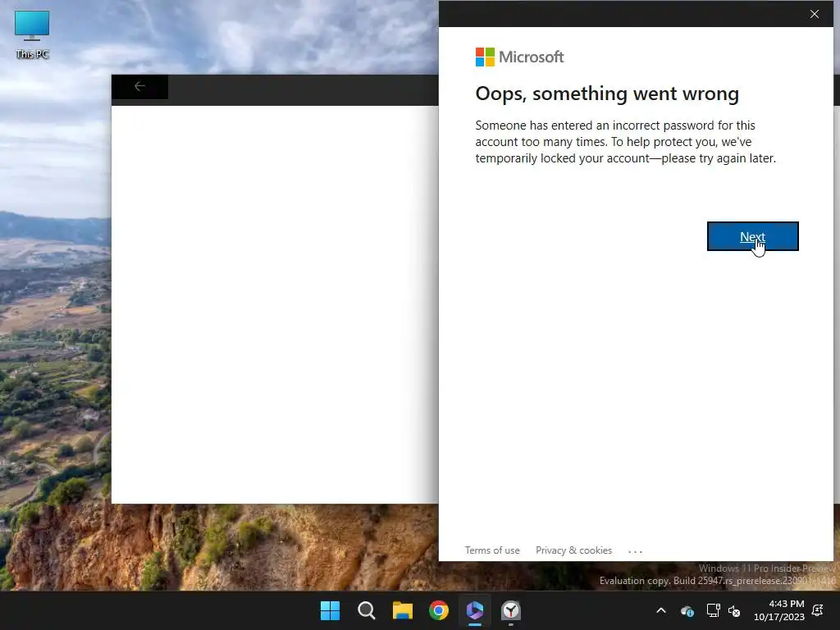Click the Next button in Microsoft dialog

click(x=752, y=236)
